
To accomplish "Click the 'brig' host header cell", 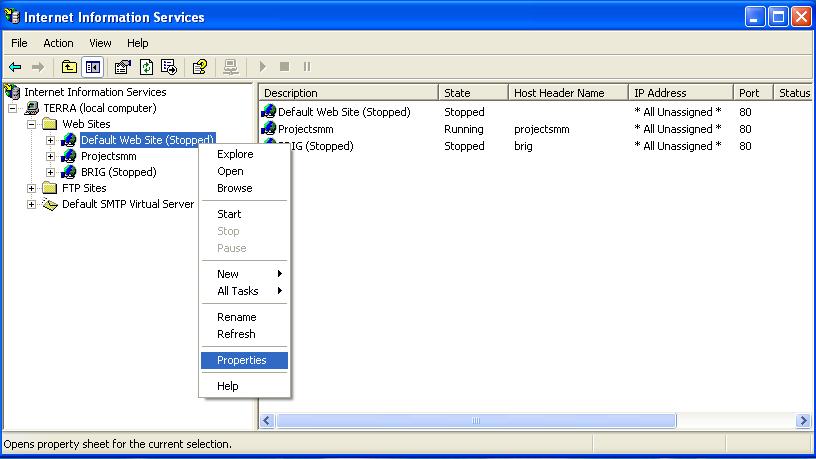I will 523,146.
